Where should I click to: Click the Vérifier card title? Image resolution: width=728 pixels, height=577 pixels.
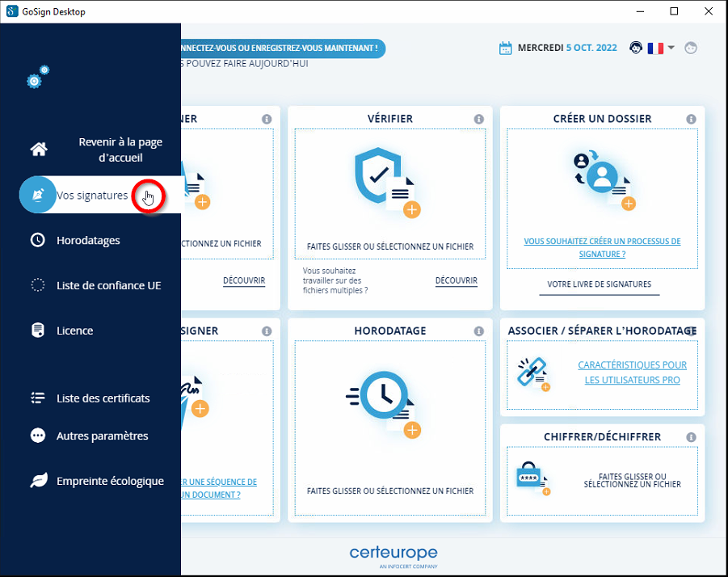(390, 119)
